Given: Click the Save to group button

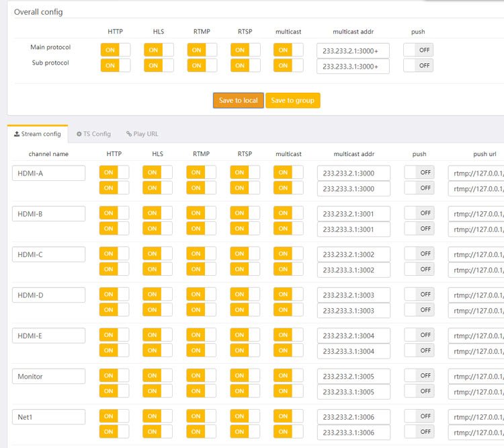Looking at the screenshot, I should (292, 100).
